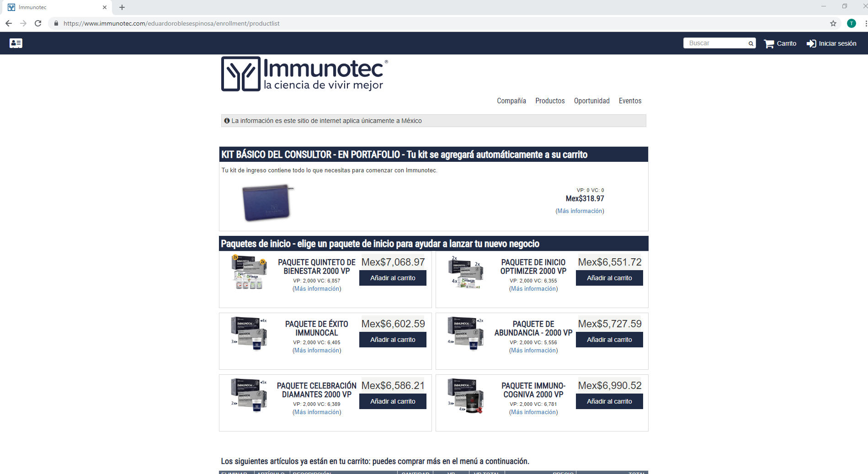Click the search magnifier icon
Image resolution: width=868 pixels, height=474 pixels.
751,43
